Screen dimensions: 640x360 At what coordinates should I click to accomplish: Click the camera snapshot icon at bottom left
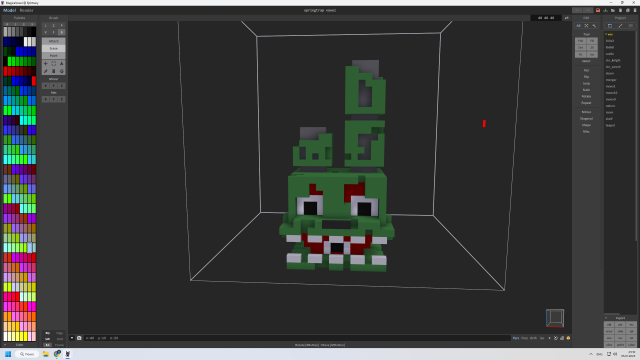[x=79, y=338]
